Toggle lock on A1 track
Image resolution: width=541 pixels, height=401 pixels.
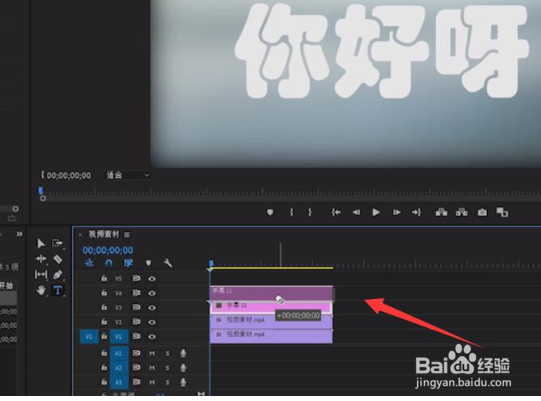point(104,353)
